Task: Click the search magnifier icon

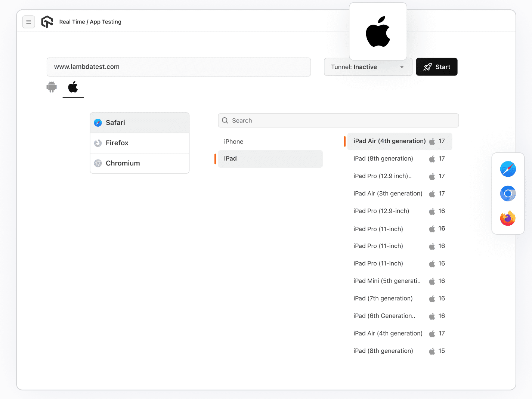Action: pyautogui.click(x=225, y=120)
